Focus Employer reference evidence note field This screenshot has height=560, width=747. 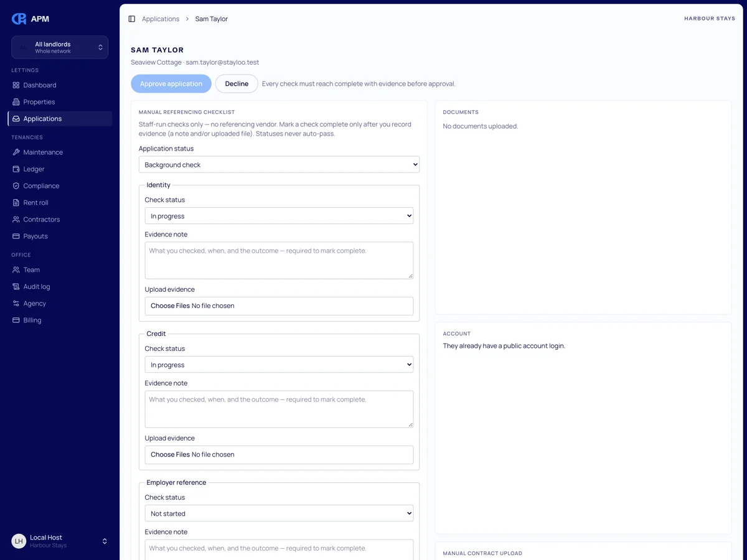click(279, 549)
